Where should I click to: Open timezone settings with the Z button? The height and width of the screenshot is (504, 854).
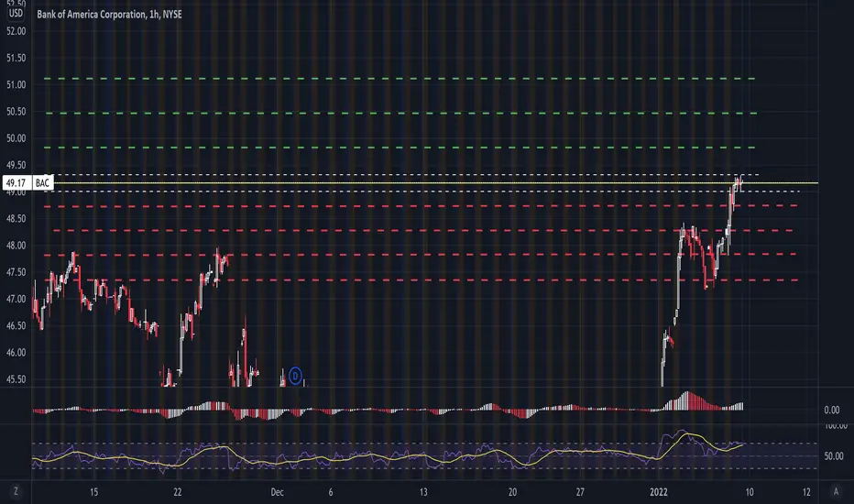(x=16, y=491)
